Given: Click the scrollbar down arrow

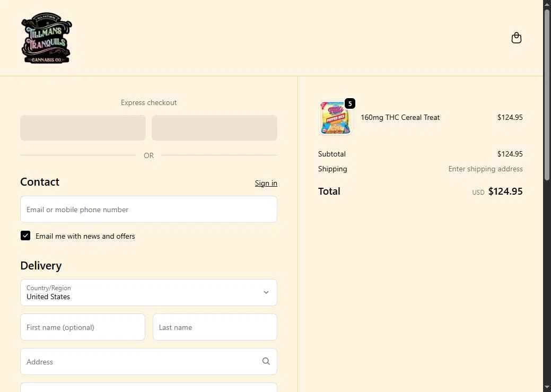Looking at the screenshot, I should 547,388.
